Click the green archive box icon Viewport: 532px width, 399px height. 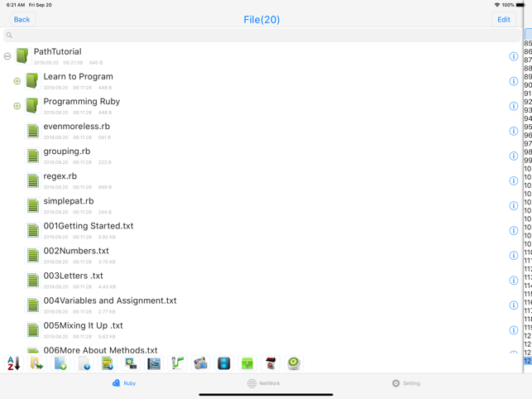pyautogui.click(x=247, y=363)
